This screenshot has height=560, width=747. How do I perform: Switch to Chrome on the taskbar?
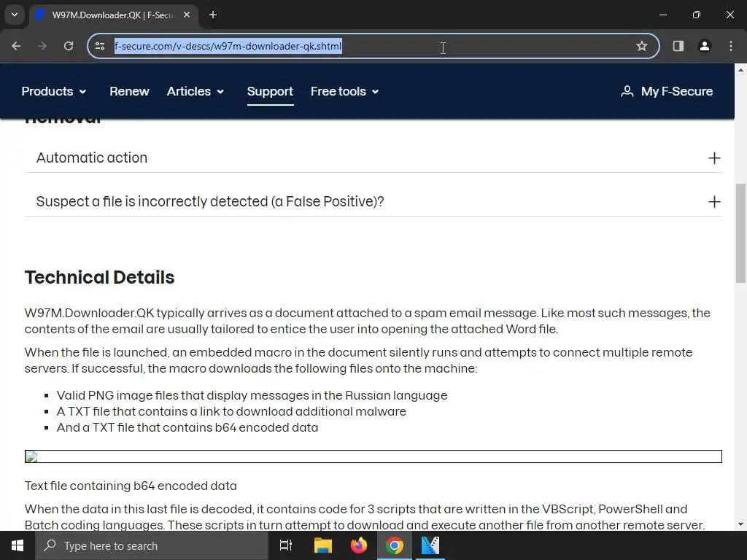395,545
